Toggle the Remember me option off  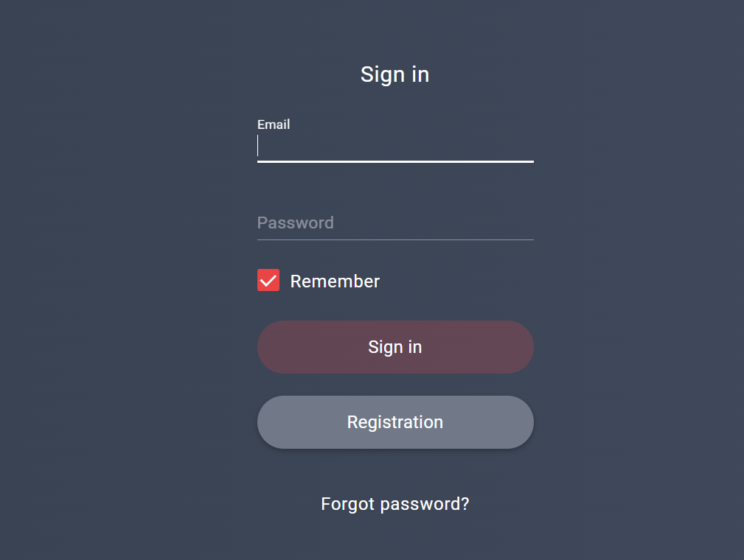tap(268, 281)
